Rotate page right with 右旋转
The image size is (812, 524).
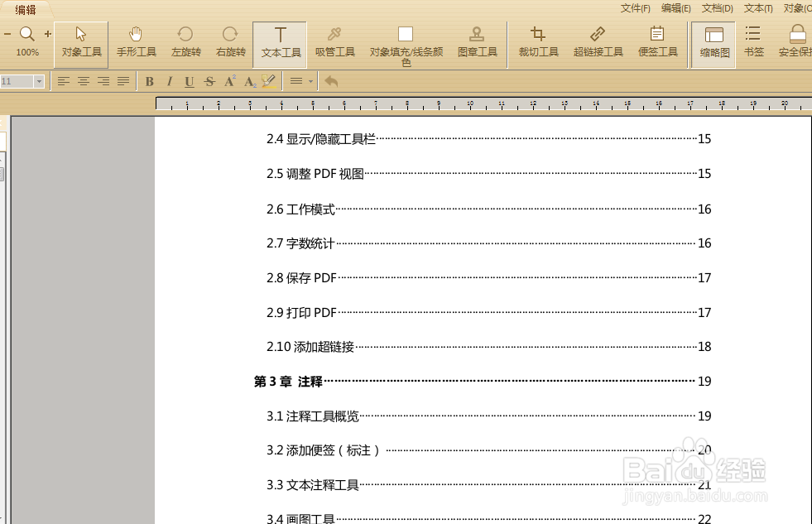tap(230, 42)
